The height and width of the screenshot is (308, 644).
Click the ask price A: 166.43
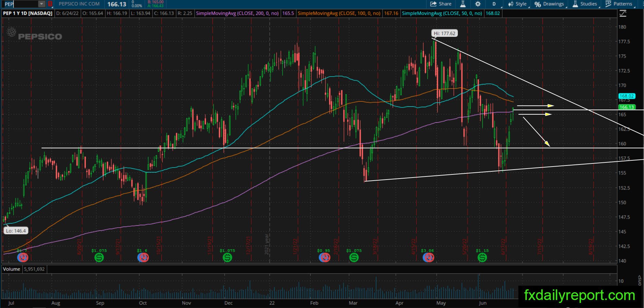pos(156,6)
